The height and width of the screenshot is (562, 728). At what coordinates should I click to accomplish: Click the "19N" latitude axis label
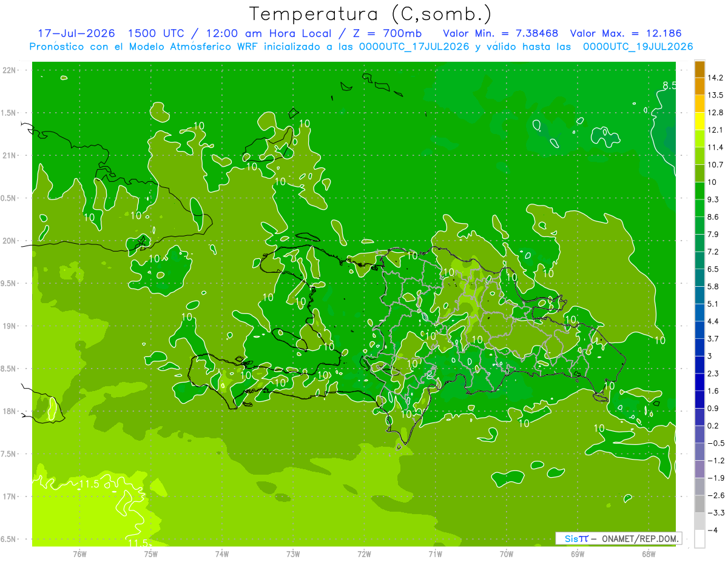(9, 326)
